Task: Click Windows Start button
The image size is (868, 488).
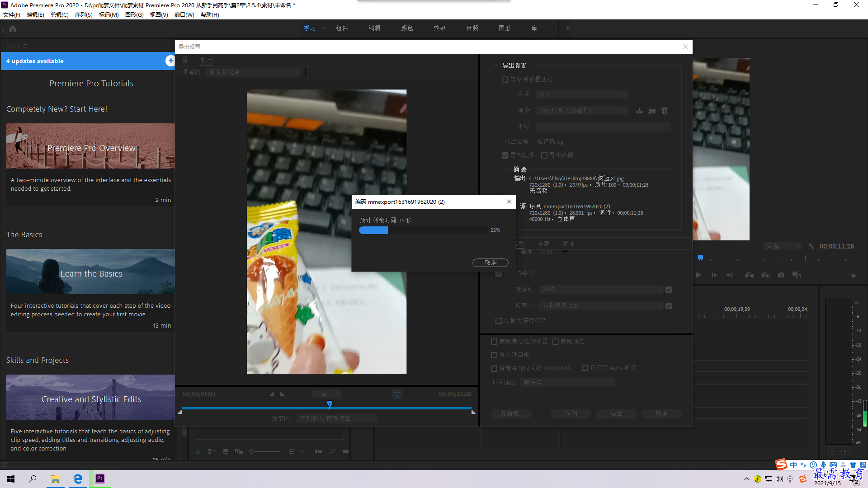Action: 11,479
